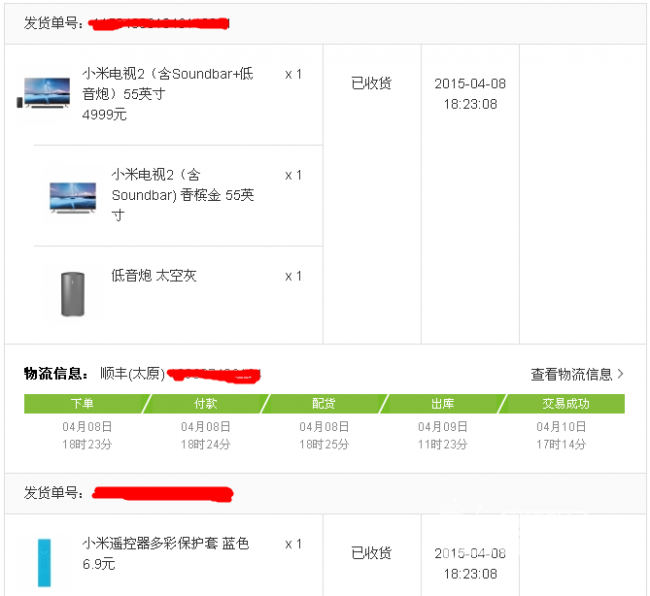This screenshot has height=596, width=650.
Task: Open the 小米电视2 (含Soundbar+低音炮) 55英寸 title
Action: 167,84
